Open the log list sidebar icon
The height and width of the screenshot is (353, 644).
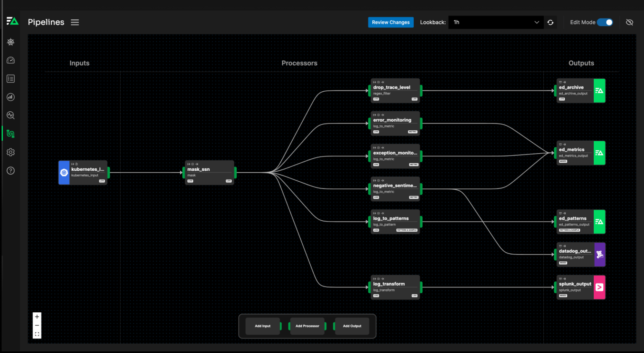[x=11, y=79]
